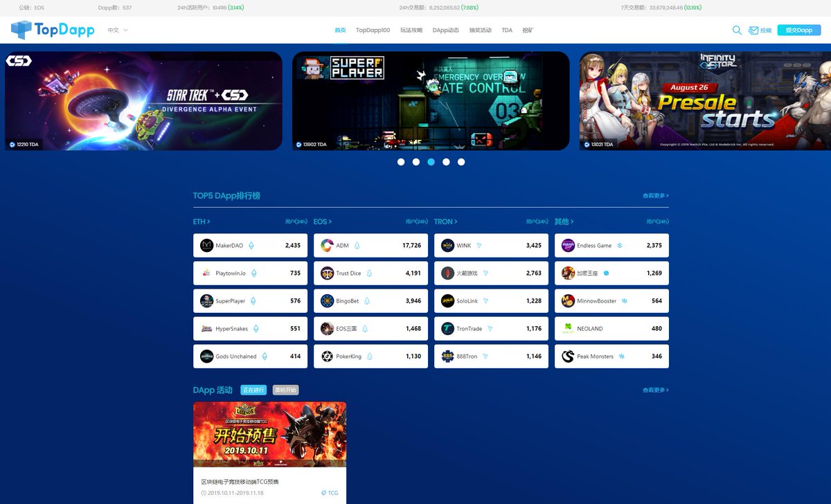The height and width of the screenshot is (504, 831).
Task: Select the first carousel dot
Action: [401, 162]
